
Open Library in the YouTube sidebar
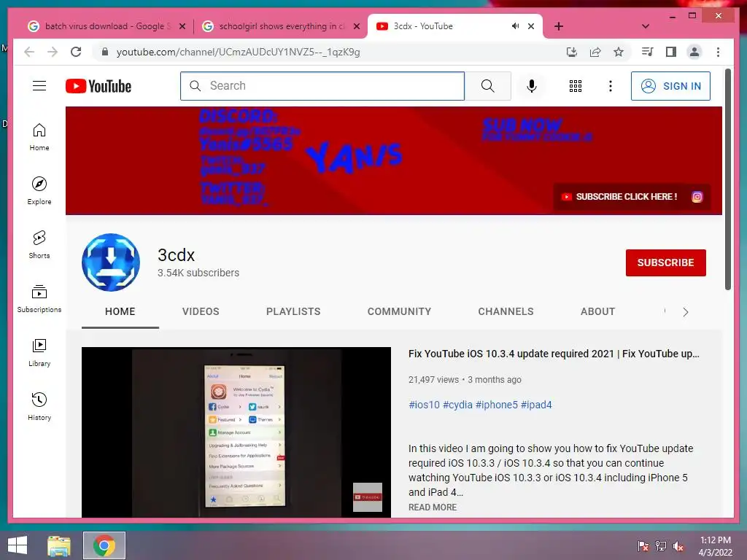coord(39,353)
